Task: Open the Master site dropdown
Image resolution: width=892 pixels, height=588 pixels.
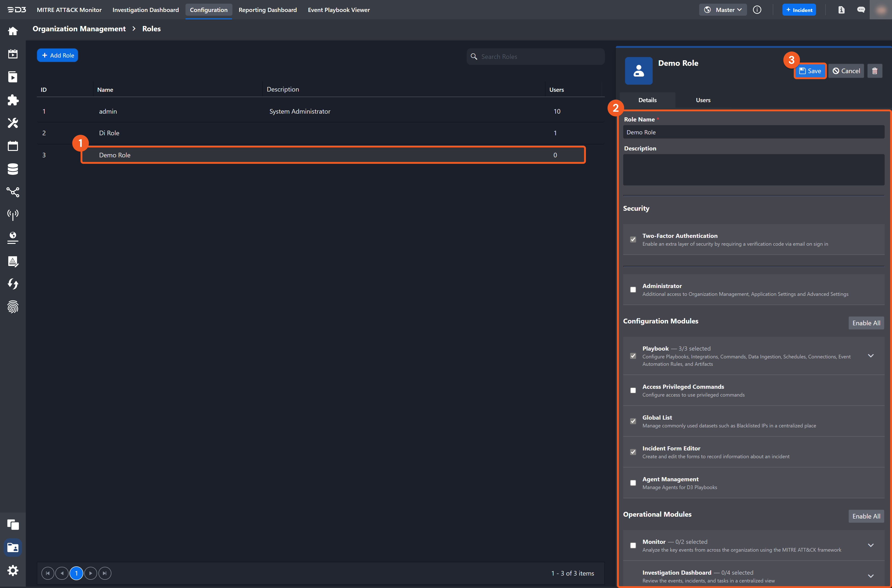Action: 723,10
